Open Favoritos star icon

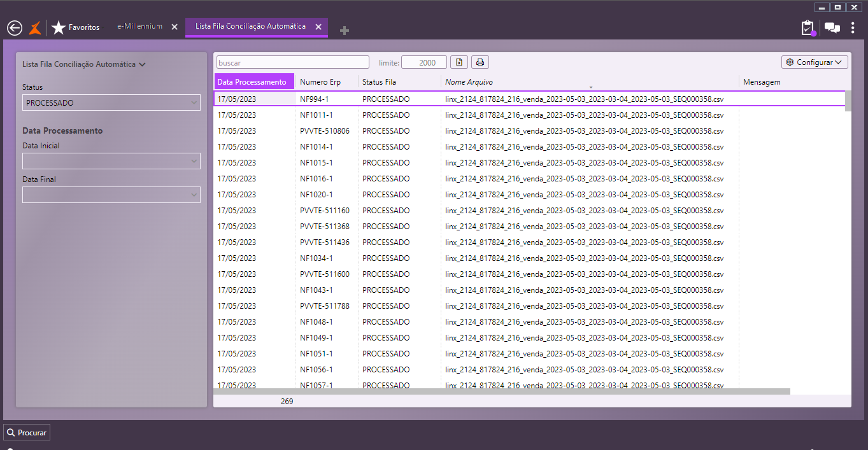[x=59, y=28]
